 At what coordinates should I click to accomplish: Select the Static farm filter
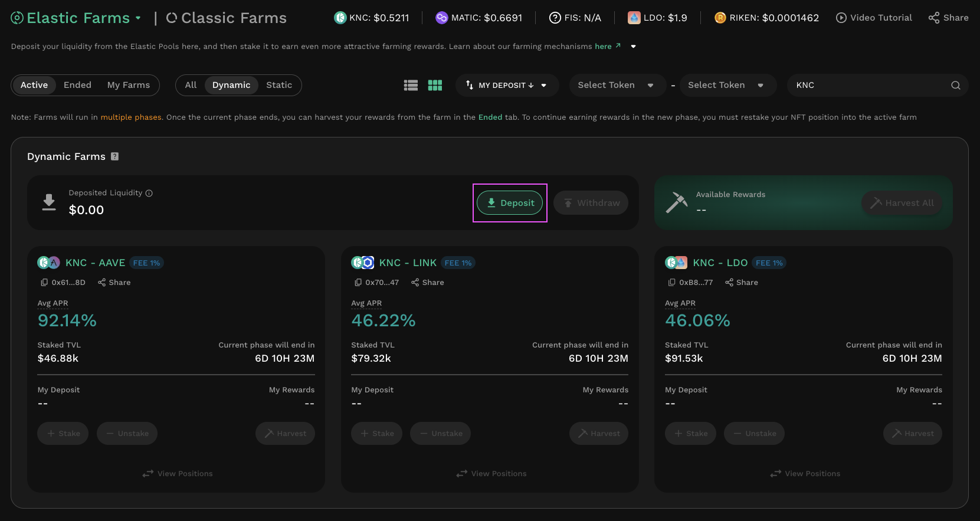tap(279, 85)
